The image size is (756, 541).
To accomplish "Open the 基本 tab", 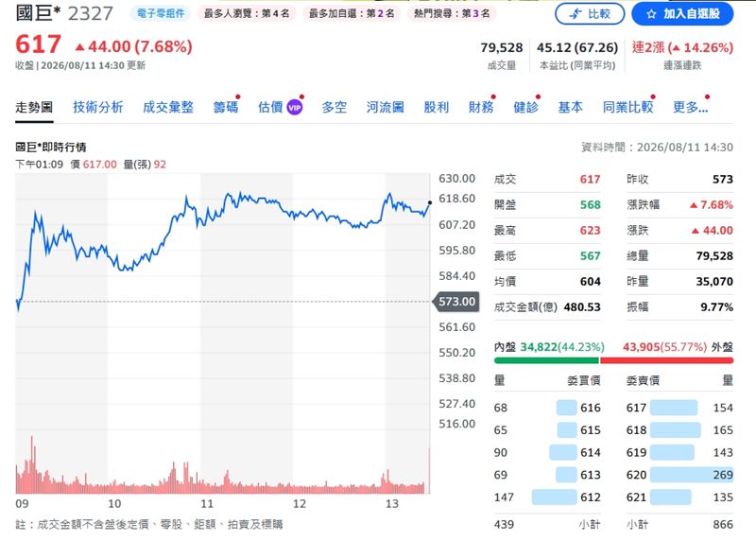I will point(571,107).
